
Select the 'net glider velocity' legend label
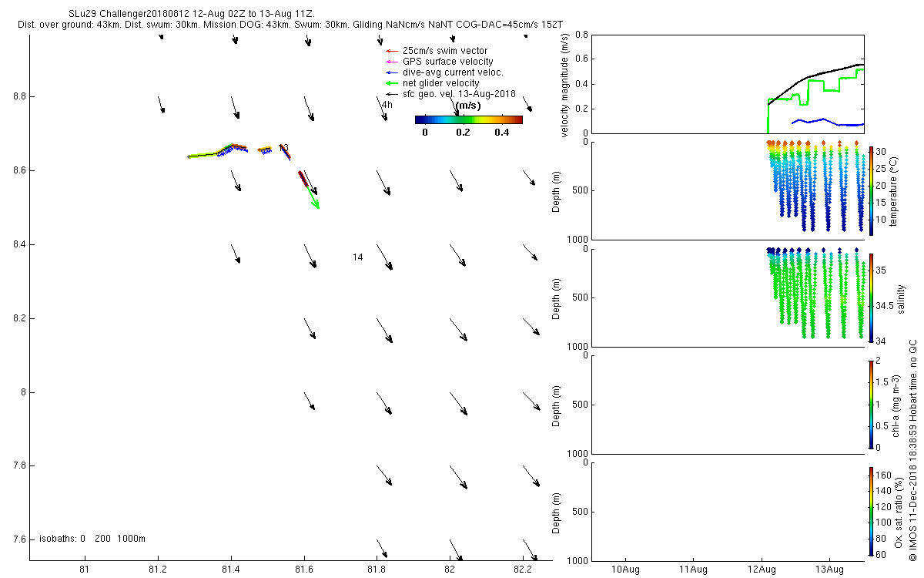441,83
